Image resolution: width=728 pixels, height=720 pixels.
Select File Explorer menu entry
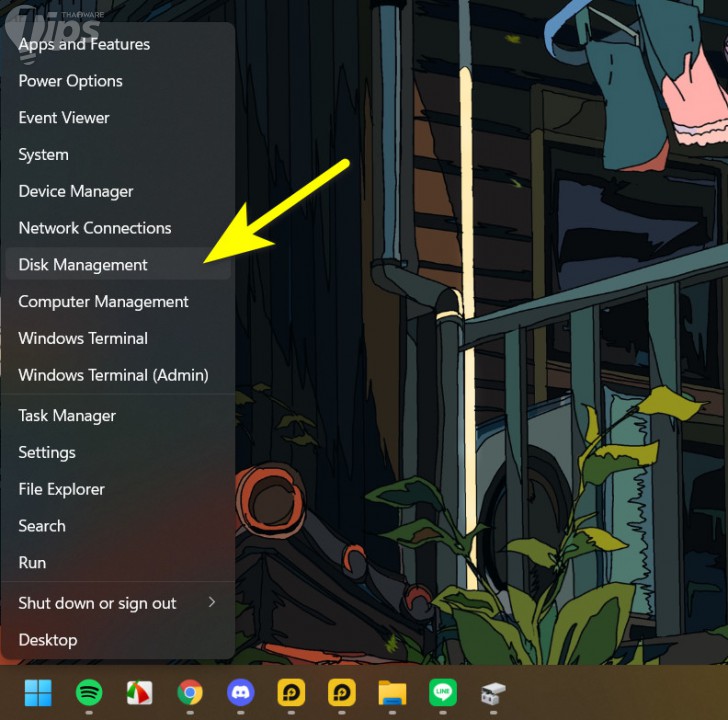pos(118,489)
